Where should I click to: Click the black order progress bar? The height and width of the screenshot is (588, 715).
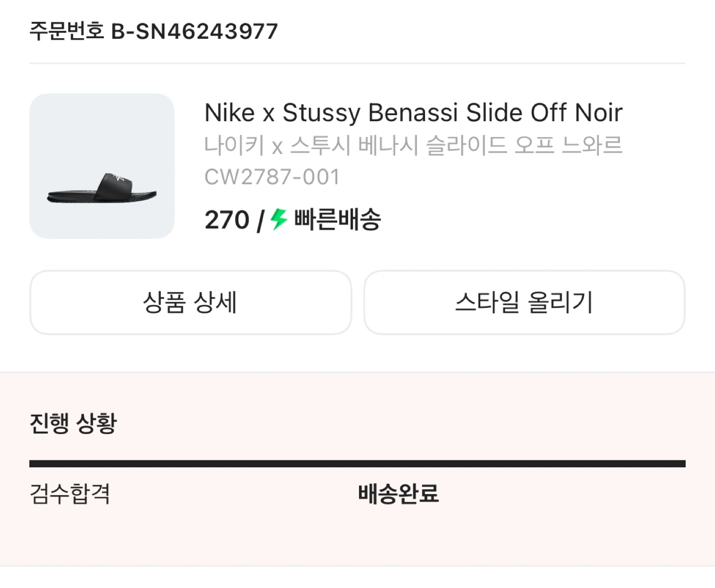[x=357, y=464]
